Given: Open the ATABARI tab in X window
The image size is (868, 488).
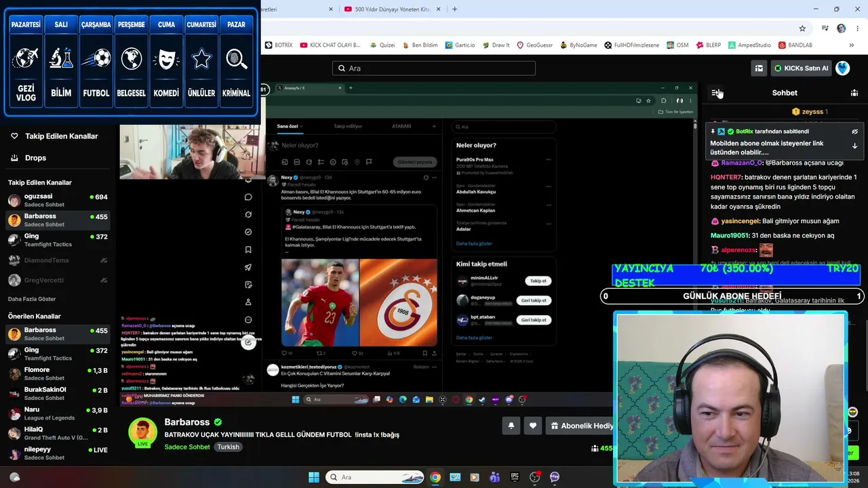Looking at the screenshot, I should click(401, 126).
